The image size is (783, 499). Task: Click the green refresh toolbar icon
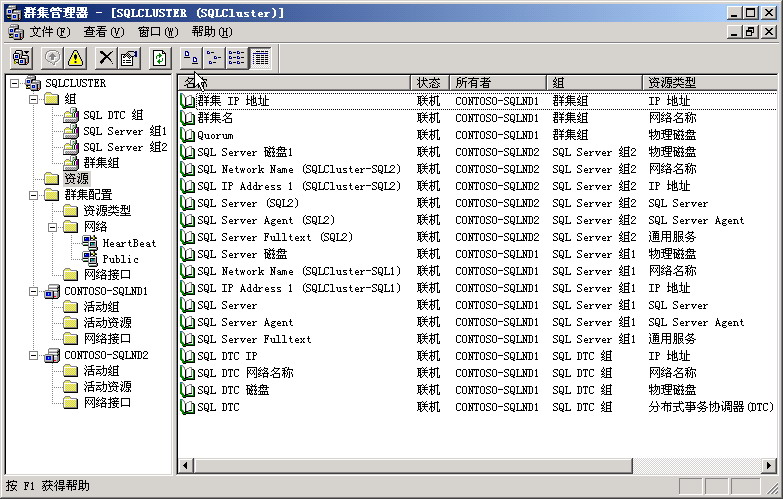(x=159, y=58)
